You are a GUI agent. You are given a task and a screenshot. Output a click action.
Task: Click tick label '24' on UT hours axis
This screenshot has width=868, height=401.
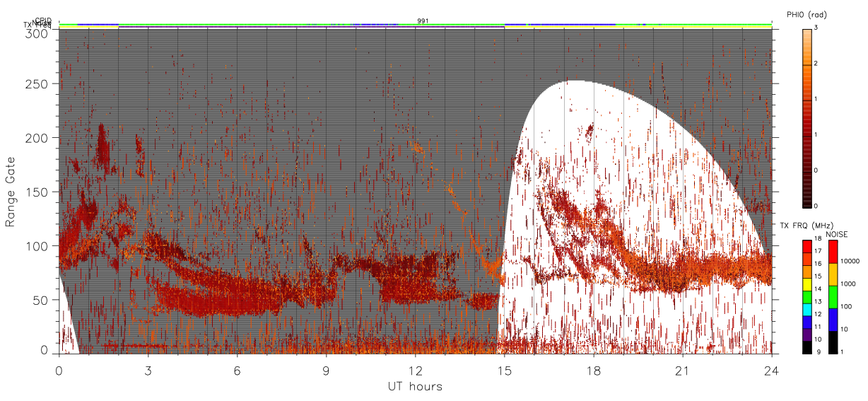[772, 370]
